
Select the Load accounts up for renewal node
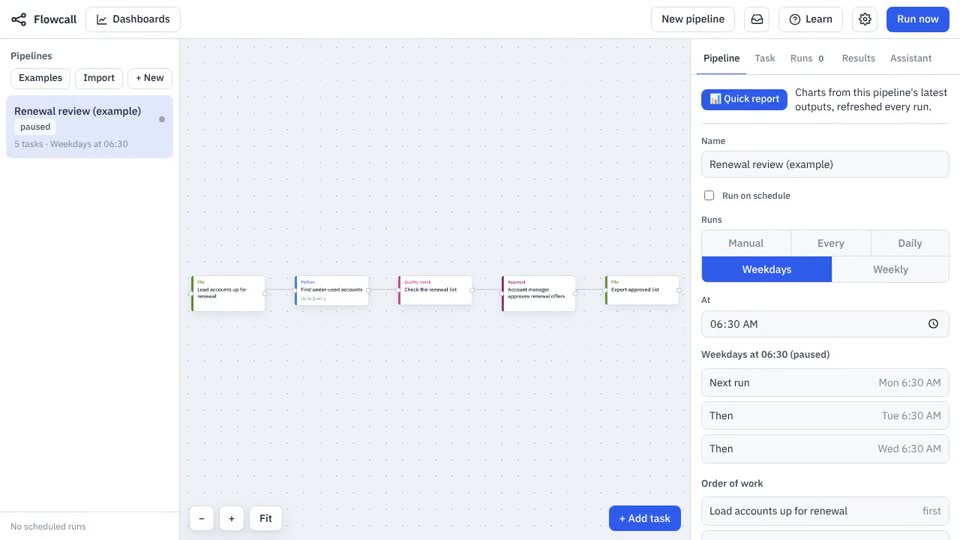coord(228,293)
